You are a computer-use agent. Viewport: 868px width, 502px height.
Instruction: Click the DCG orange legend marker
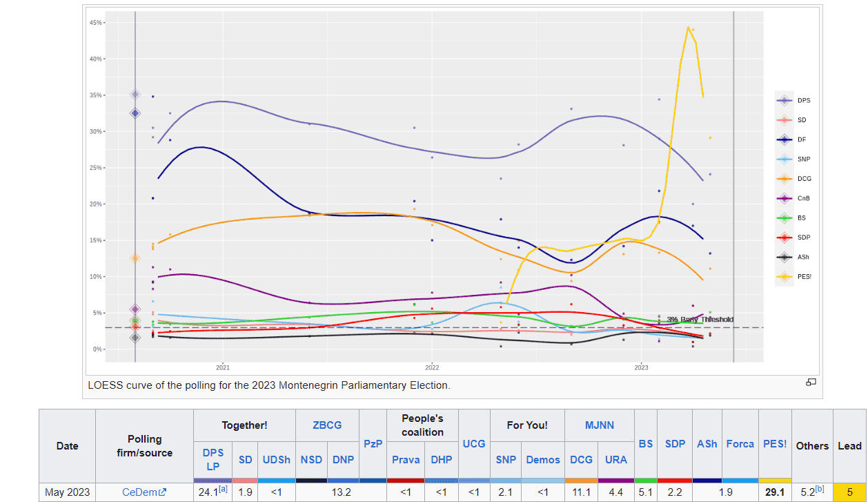(784, 179)
